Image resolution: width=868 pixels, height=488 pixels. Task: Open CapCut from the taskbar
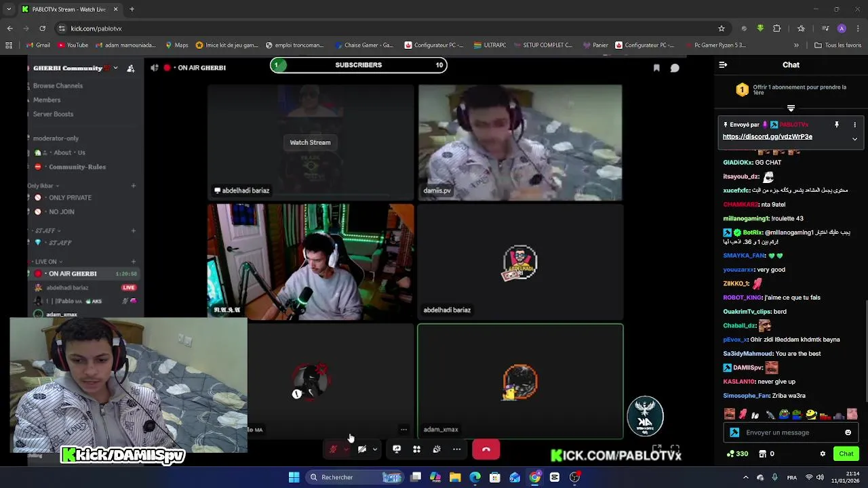(x=555, y=477)
